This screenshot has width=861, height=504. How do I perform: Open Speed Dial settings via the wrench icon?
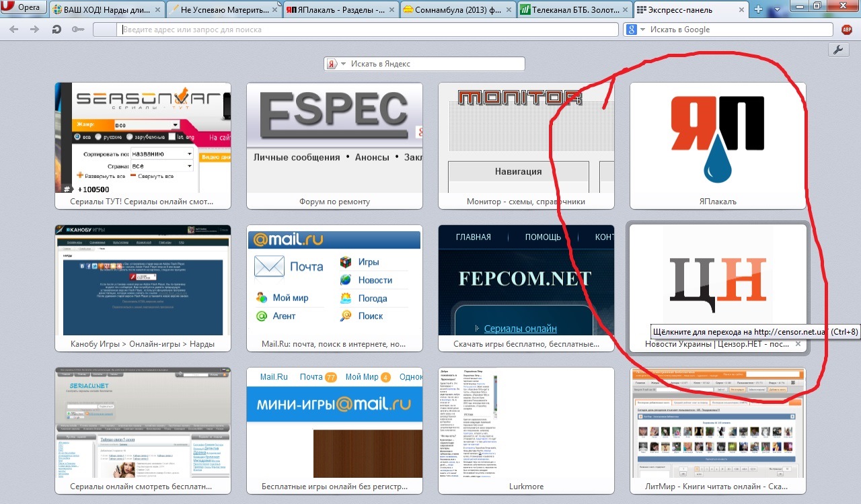pyautogui.click(x=838, y=50)
